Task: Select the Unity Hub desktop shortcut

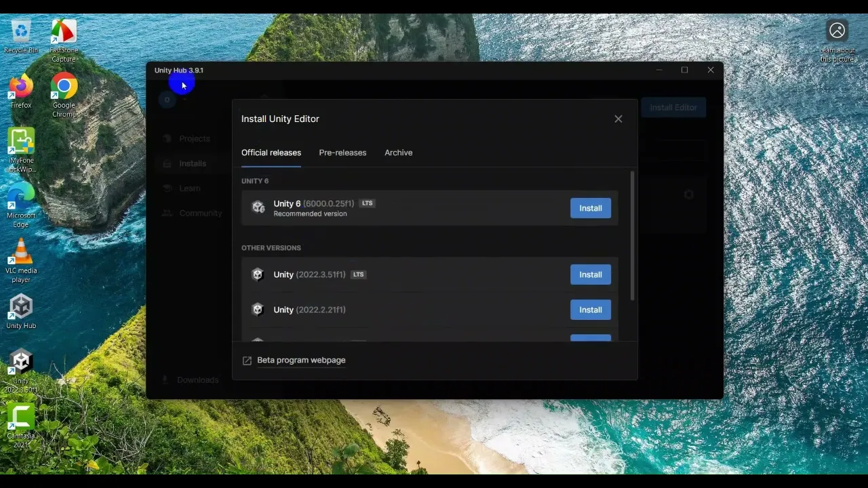Action: click(x=21, y=311)
